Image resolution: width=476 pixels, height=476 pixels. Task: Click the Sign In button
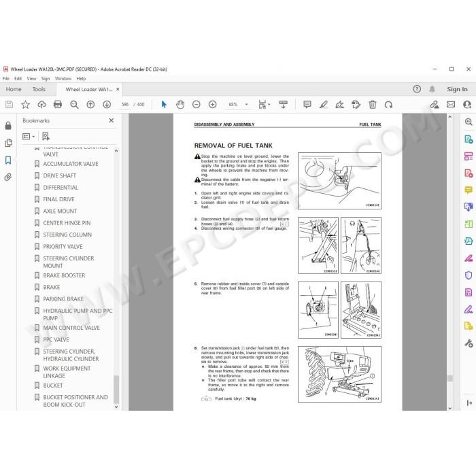457,89
